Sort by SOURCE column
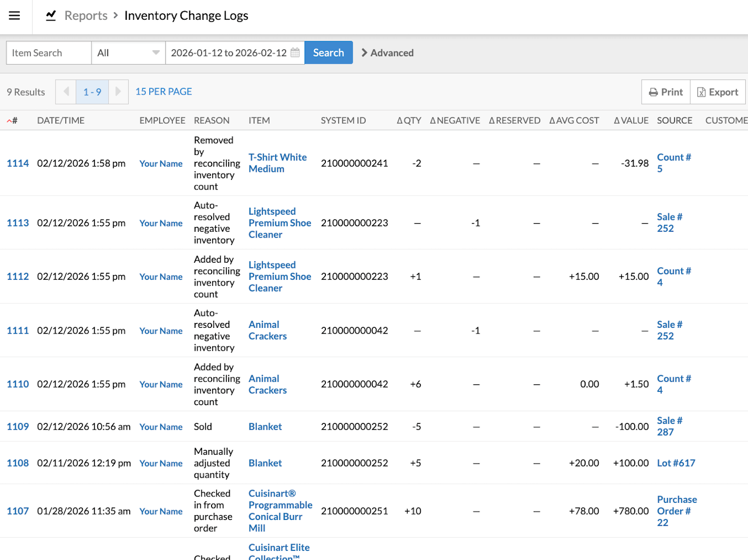This screenshot has height=560, width=748. point(675,121)
